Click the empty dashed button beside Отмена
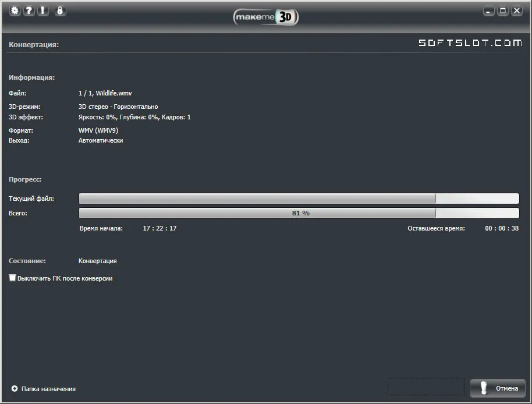 (426, 387)
